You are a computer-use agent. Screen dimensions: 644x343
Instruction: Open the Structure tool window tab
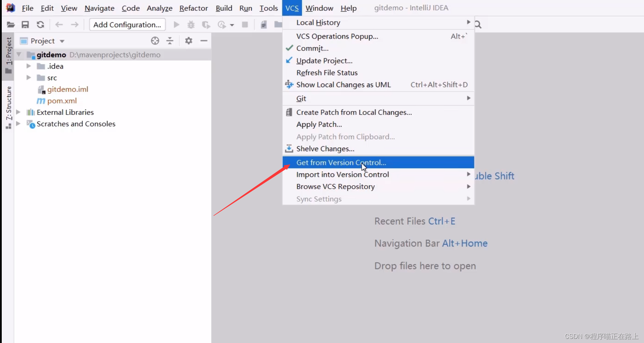(x=9, y=107)
